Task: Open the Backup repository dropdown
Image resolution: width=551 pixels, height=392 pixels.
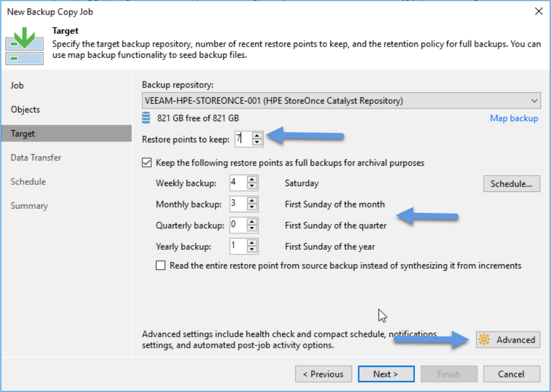Action: [x=341, y=101]
